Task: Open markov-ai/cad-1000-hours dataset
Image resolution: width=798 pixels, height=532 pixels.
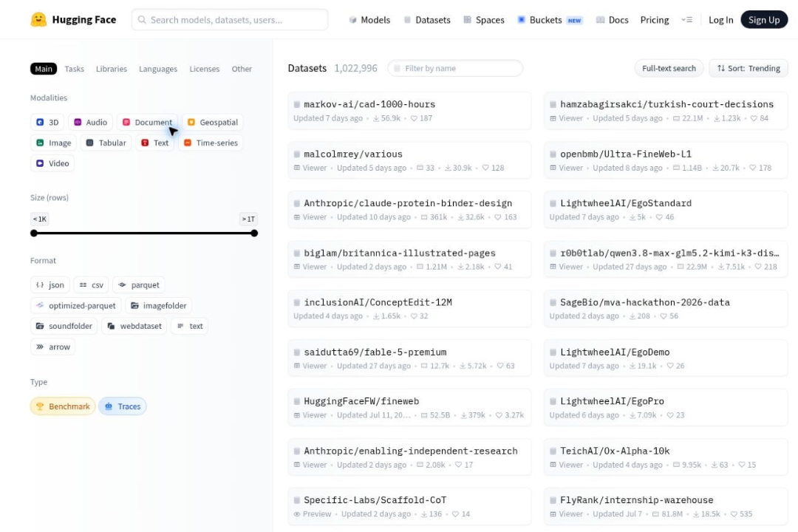Action: (x=409, y=111)
